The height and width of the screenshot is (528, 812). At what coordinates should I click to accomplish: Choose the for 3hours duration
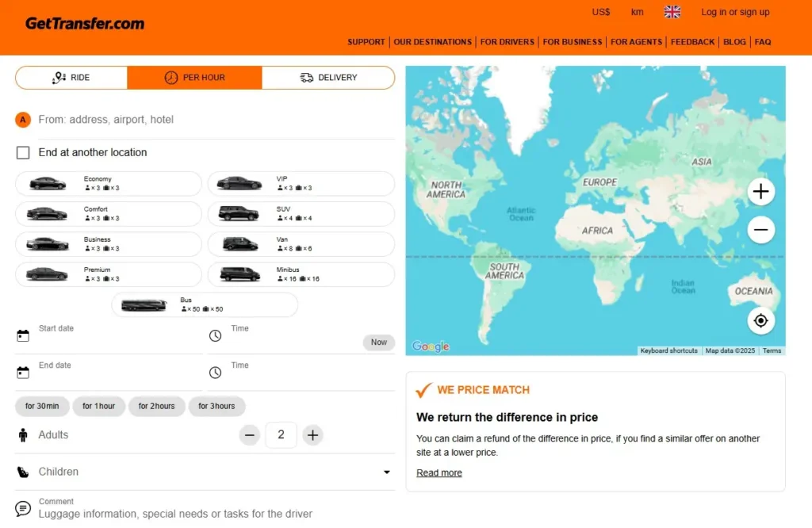[x=216, y=406]
